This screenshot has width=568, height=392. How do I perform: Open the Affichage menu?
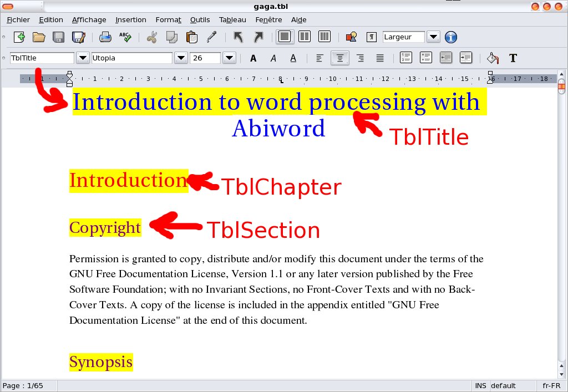point(89,20)
